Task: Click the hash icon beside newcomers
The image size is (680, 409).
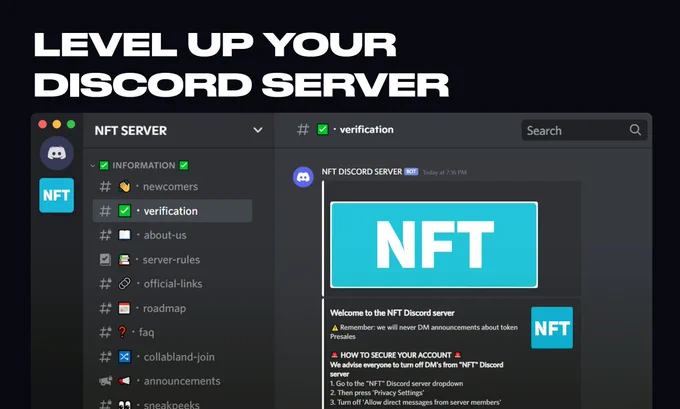Action: coord(105,187)
